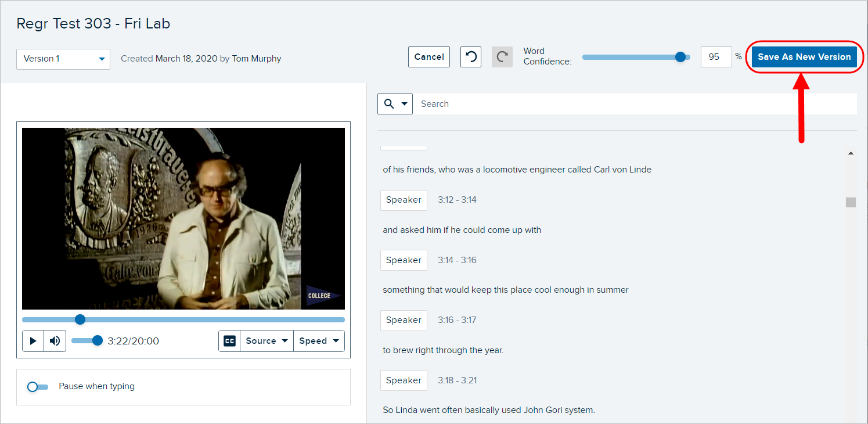
Task: Open the Version 1 dropdown
Action: (x=63, y=59)
